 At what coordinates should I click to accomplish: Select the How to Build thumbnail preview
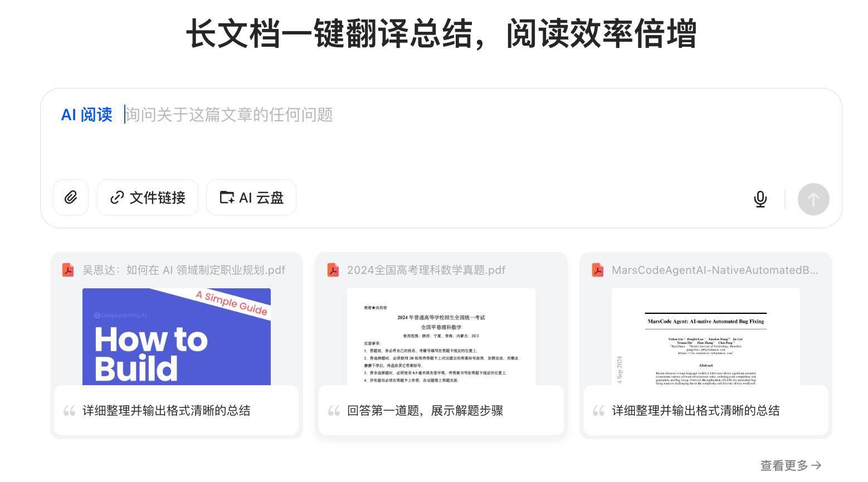tap(177, 337)
